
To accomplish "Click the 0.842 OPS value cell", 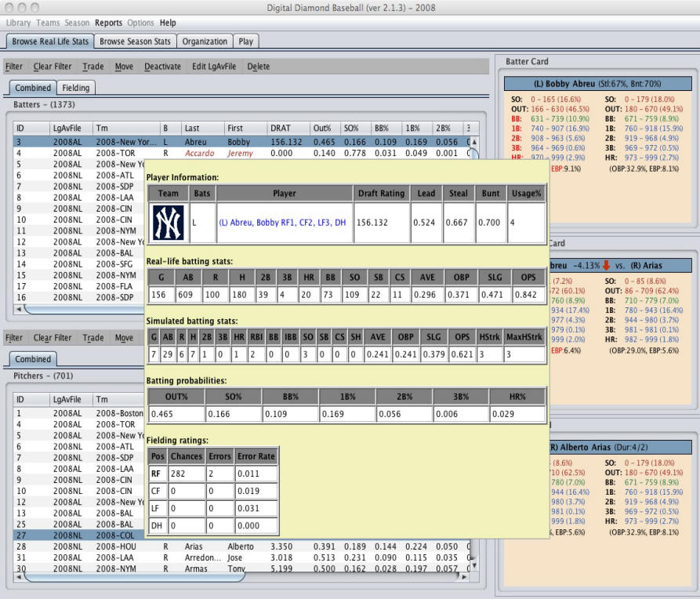I will point(528,295).
